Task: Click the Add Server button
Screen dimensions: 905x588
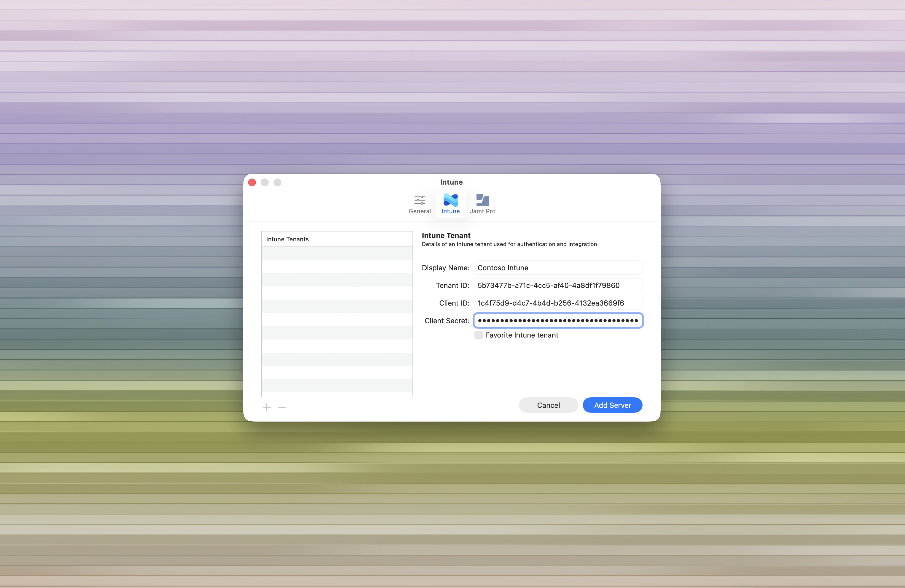Action: [613, 405]
